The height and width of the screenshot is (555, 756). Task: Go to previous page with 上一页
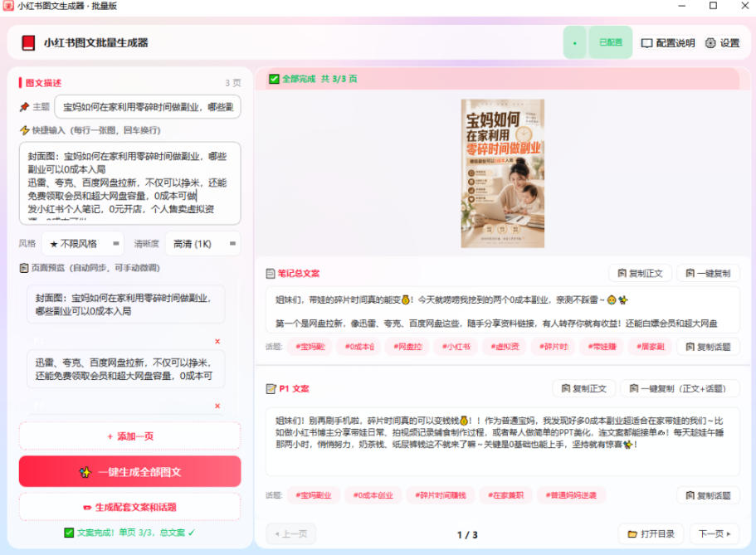(290, 533)
